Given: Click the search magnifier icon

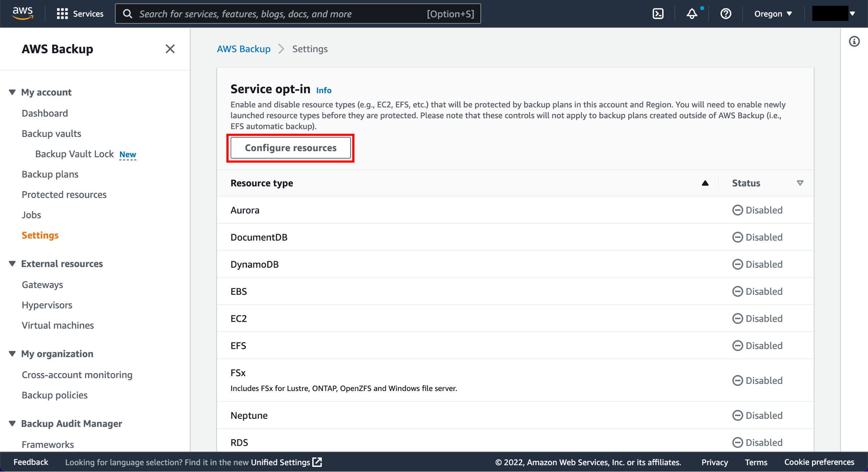Looking at the screenshot, I should tap(127, 14).
